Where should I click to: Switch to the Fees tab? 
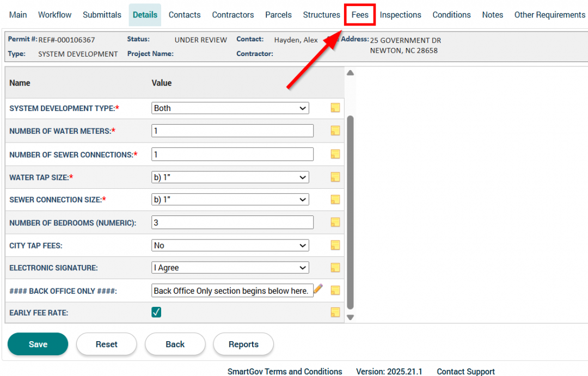click(360, 15)
